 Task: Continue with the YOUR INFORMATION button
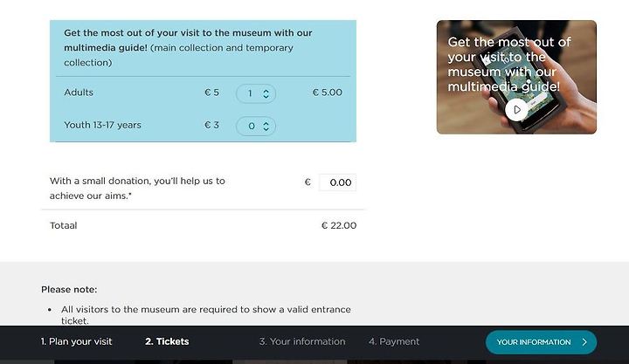pyautogui.click(x=541, y=342)
